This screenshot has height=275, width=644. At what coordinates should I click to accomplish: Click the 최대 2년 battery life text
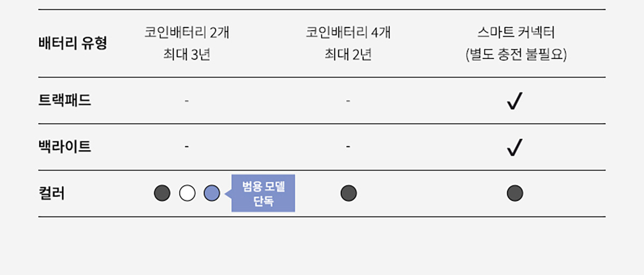[348, 55]
